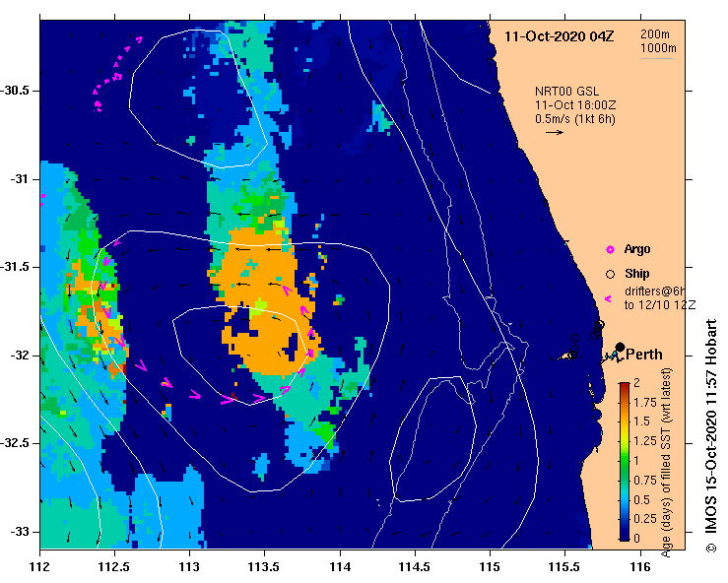Click the latitude label -32.5

[x=16, y=443]
